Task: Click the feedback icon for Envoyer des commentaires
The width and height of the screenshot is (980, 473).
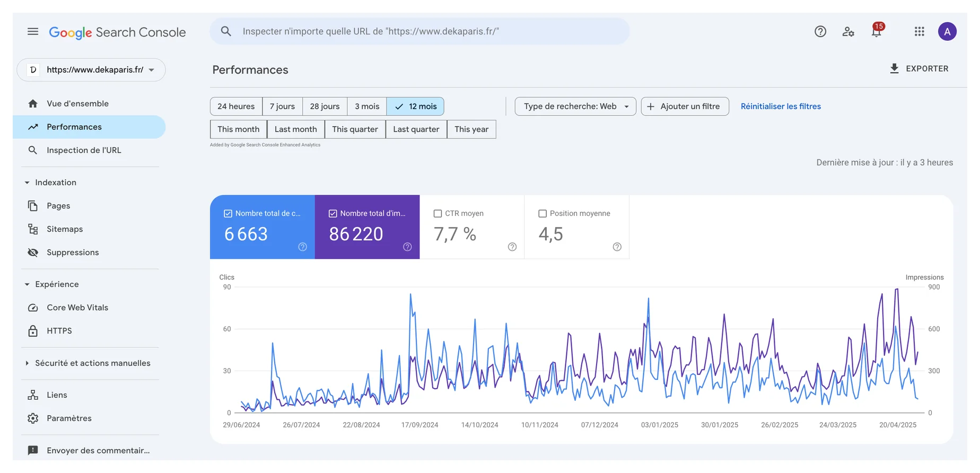Action: click(33, 450)
